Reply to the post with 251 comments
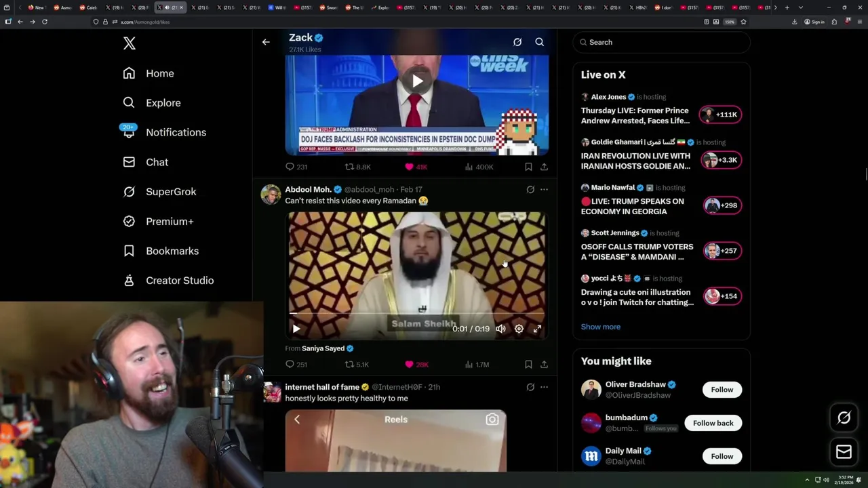The image size is (868, 488). (296, 365)
